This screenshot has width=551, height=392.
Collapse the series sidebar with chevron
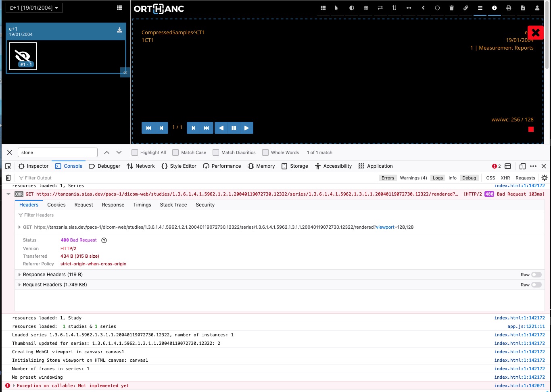[125, 73]
